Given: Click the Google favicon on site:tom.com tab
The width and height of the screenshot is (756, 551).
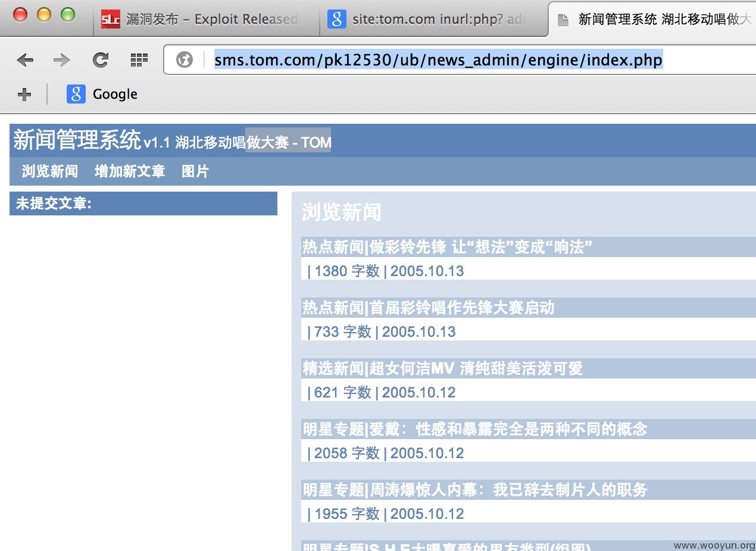Looking at the screenshot, I should tap(336, 19).
